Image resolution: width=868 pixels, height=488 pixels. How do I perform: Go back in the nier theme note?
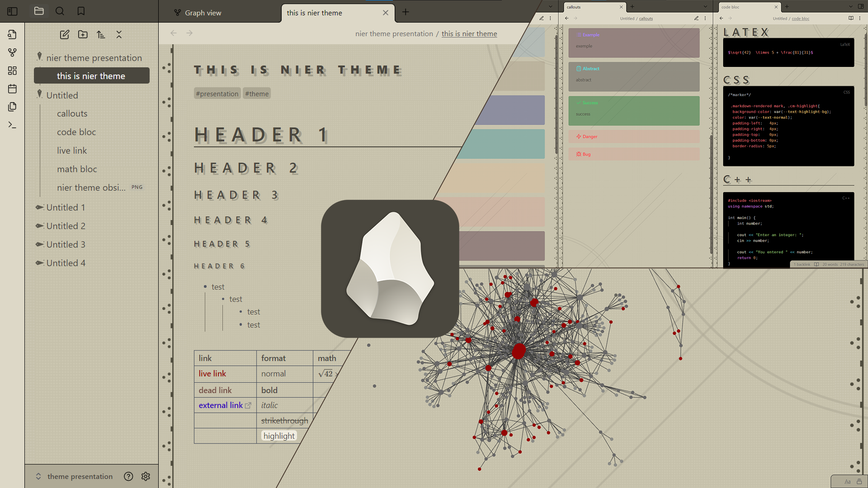click(174, 33)
